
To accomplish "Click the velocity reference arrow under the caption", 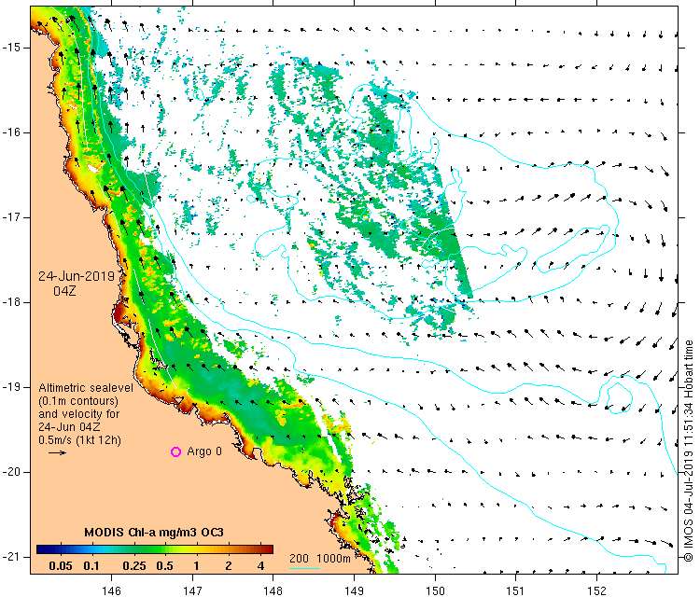I will tap(57, 452).
